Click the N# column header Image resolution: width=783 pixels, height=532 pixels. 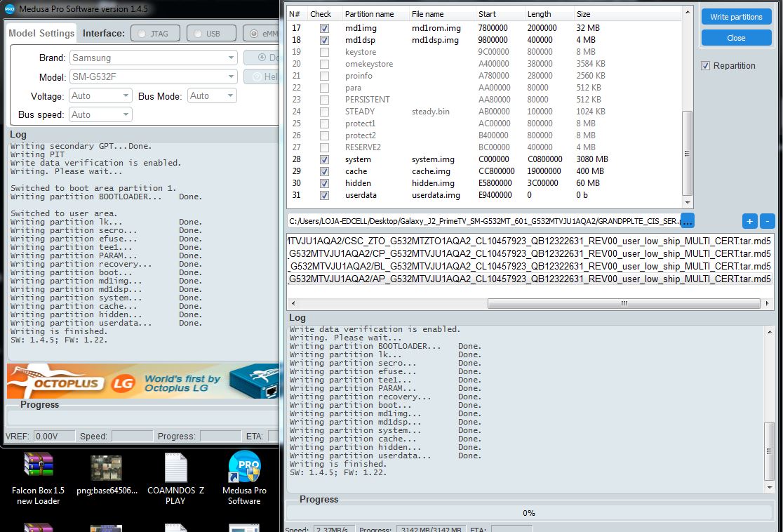pyautogui.click(x=295, y=14)
